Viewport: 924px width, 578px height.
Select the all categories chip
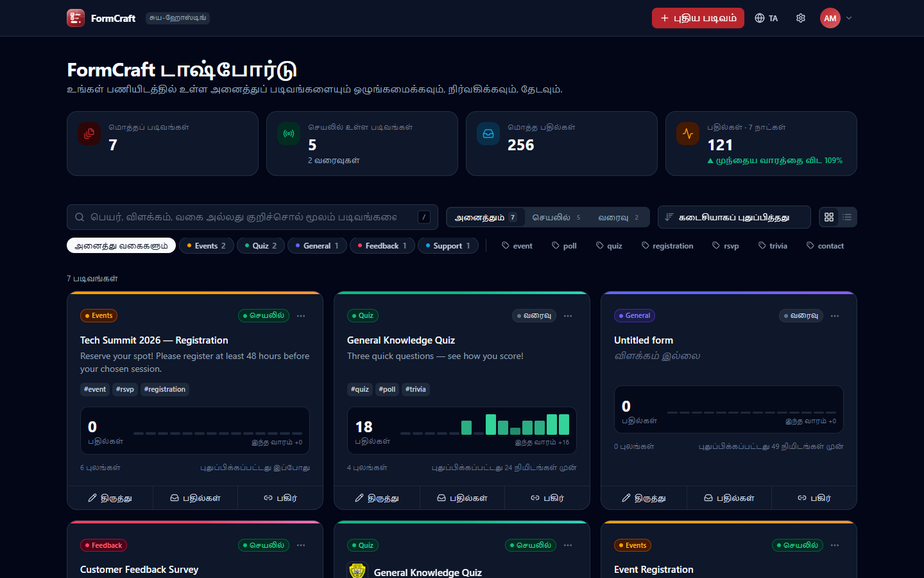[121, 246]
